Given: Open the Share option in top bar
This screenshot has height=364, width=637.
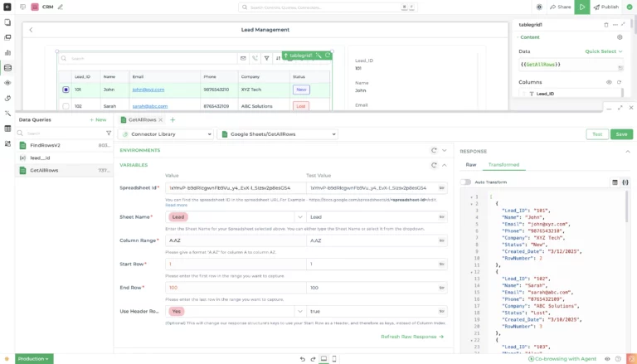Looking at the screenshot, I should pyautogui.click(x=560, y=7).
